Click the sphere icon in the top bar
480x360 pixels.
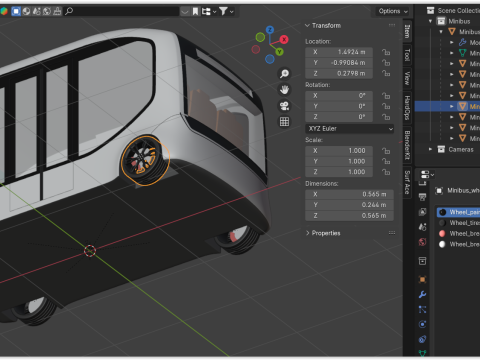(26, 11)
